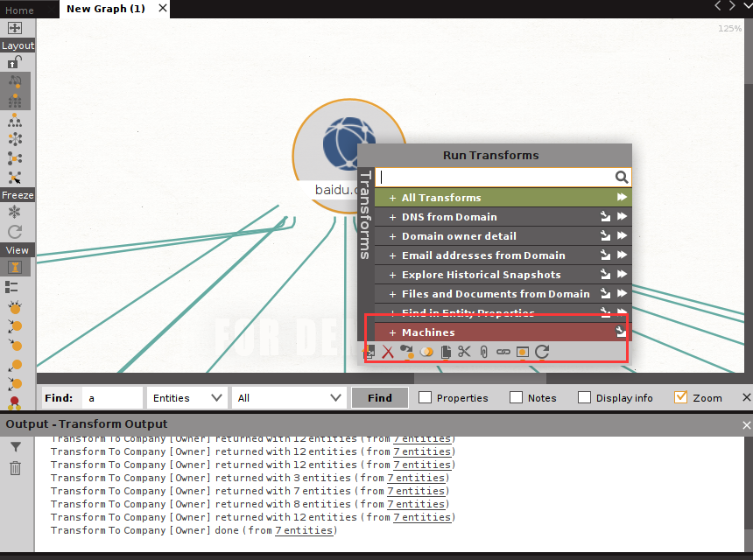Run all DNS from Domain transforms arrow
The height and width of the screenshot is (560, 753).
pos(622,216)
